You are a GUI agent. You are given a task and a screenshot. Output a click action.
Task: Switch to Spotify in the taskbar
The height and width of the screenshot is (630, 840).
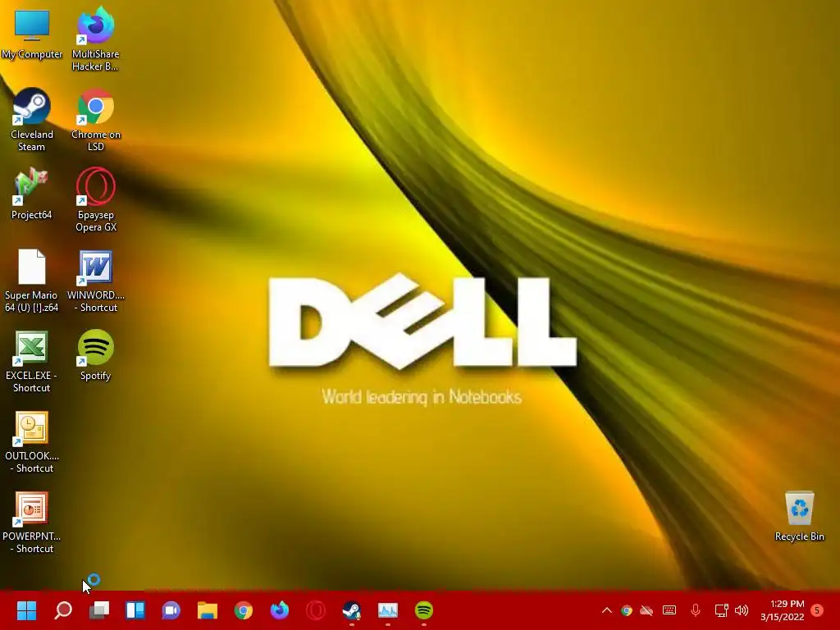click(x=424, y=610)
